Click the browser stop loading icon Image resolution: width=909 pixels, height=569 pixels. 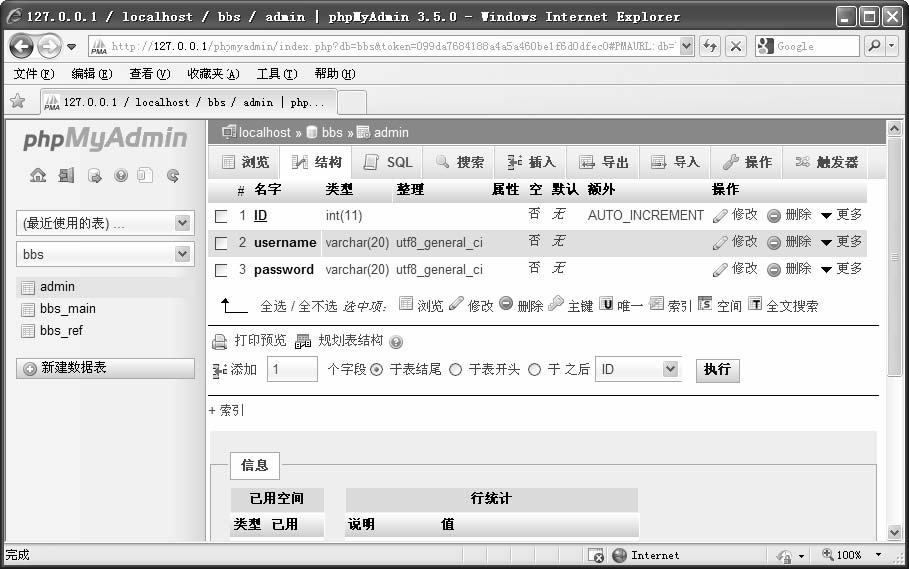[736, 46]
